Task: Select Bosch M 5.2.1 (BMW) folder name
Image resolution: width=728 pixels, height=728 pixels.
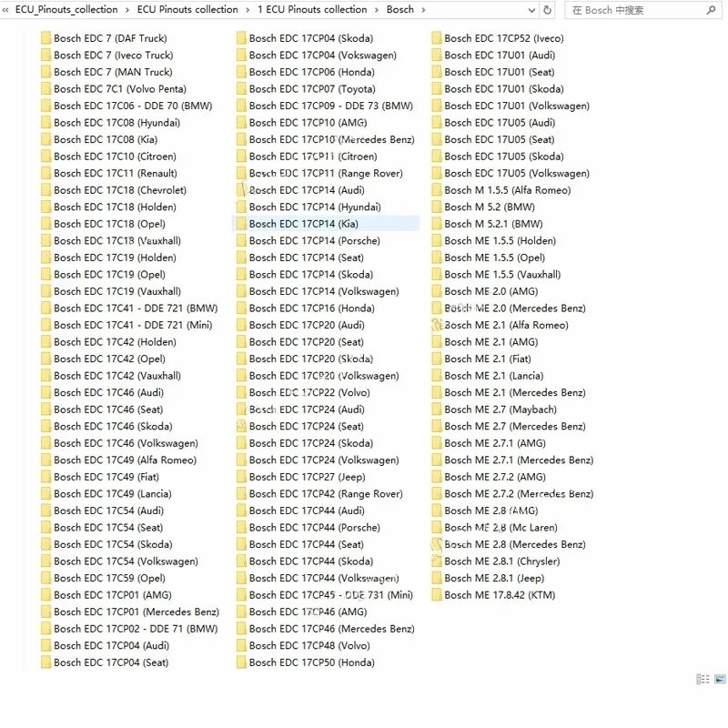Action: (493, 224)
